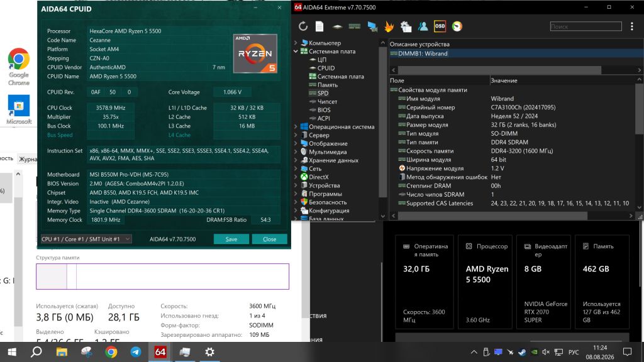This screenshot has width=644, height=362.
Task: Open the gear preferences toolbar icon
Action: (406, 26)
